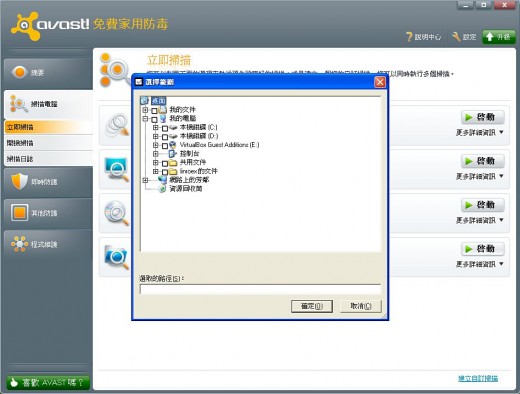Click the 我的電腦 computer icon in tree
The image size is (520, 394).
click(x=163, y=118)
